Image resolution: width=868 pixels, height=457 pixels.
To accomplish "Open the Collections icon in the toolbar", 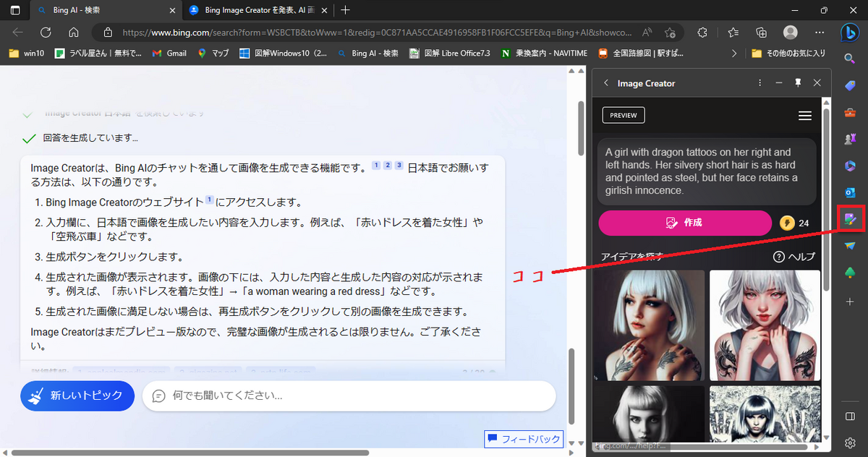I will 760,32.
